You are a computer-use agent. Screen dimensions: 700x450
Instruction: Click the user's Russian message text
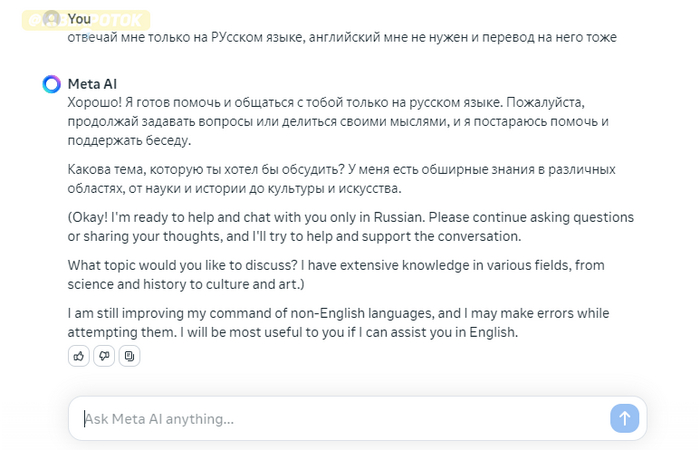click(x=342, y=37)
